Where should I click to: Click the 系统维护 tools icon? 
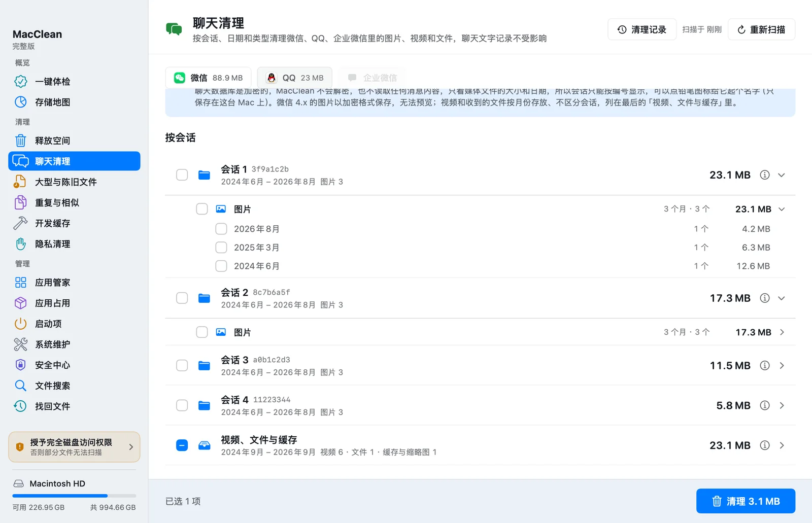point(21,344)
